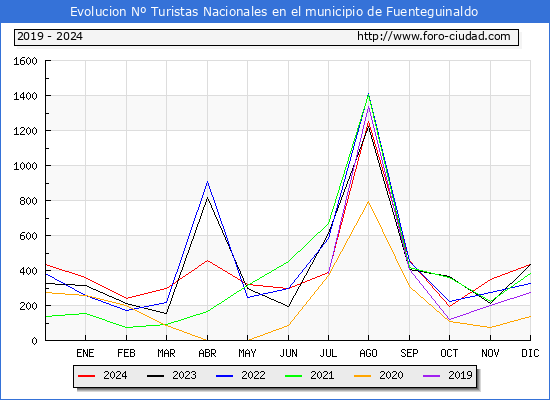This screenshot has width=550, height=400.
Task: Click the ABR month axis label
Action: click(x=207, y=353)
